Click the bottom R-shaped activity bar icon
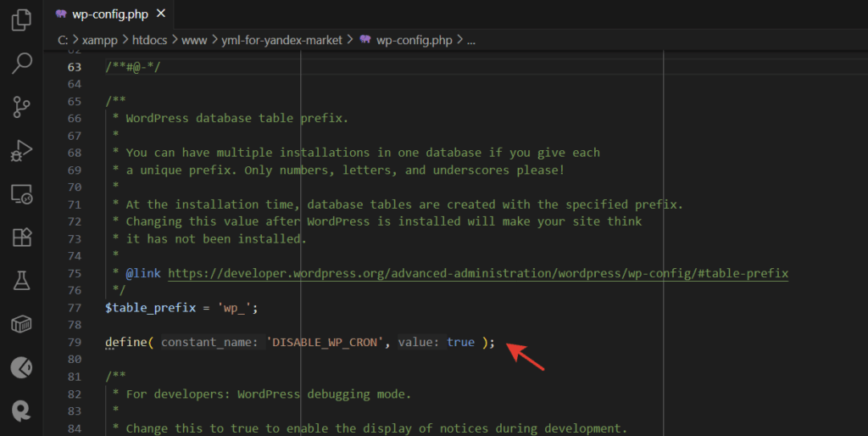868x436 pixels. (22, 411)
